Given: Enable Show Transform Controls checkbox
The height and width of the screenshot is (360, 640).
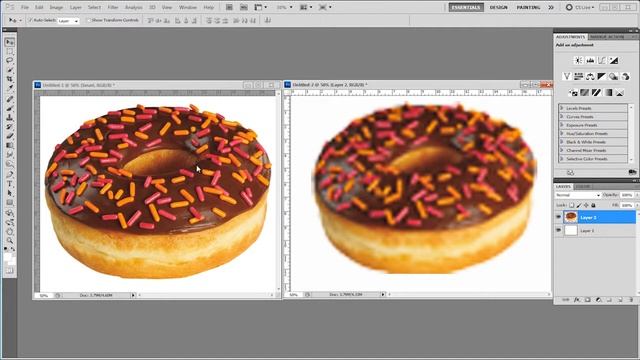Looking at the screenshot, I should (88, 20).
